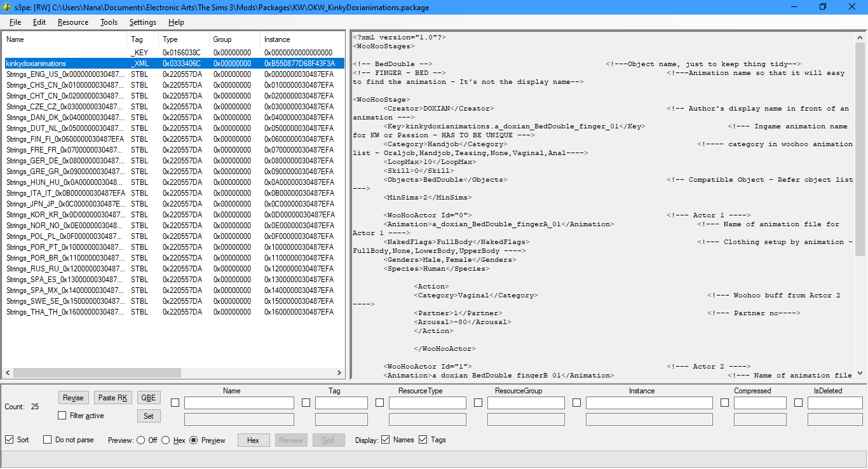Viewport: 868px width, 469px height.
Task: Select the Strings_KOR_KR STBL row
Action: (x=174, y=215)
